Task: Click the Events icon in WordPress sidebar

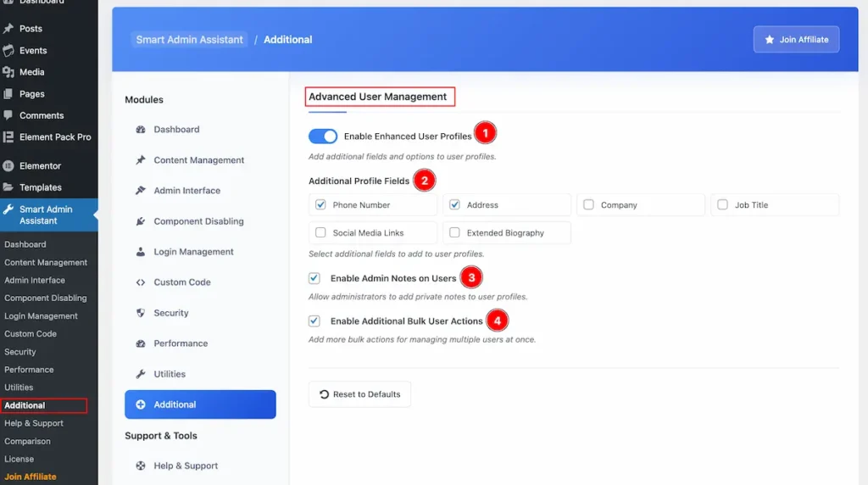Action: (x=8, y=50)
